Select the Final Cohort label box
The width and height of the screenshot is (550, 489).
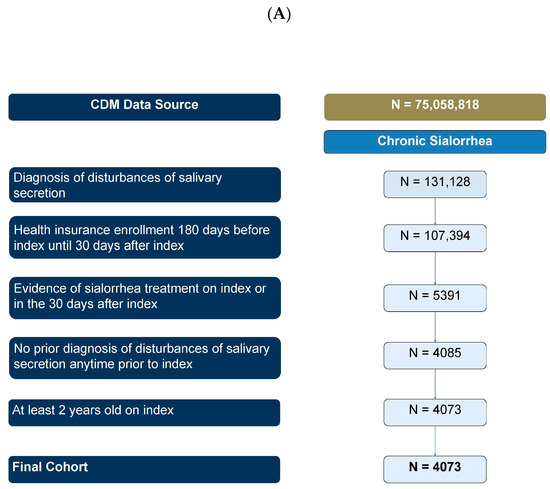point(145,469)
